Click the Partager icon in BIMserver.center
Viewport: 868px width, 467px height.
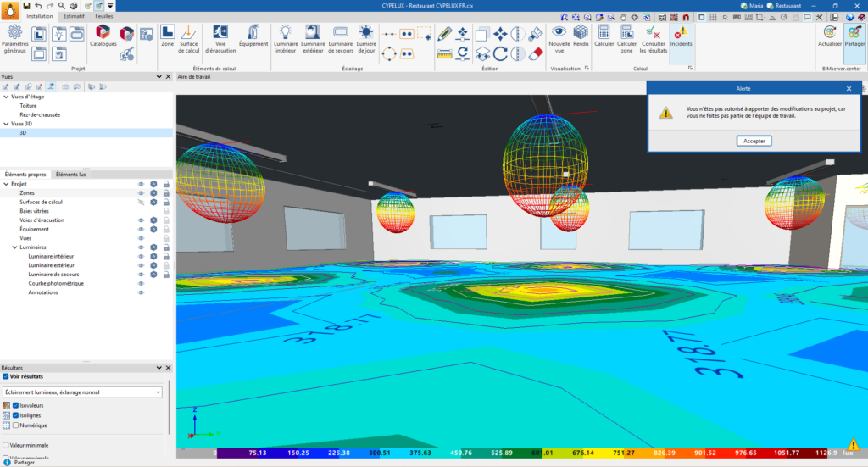(854, 37)
